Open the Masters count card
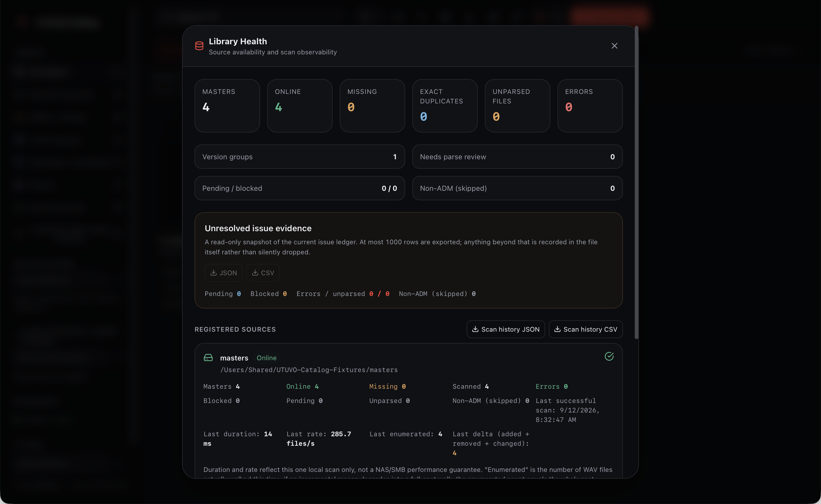 (x=227, y=106)
